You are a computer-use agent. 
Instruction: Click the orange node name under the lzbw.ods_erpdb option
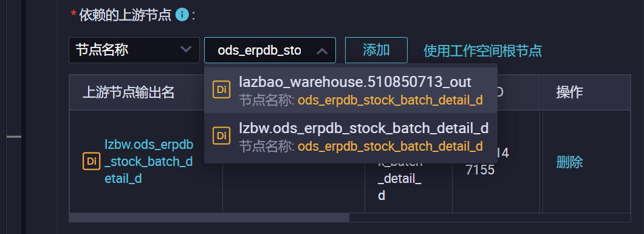tap(390, 146)
